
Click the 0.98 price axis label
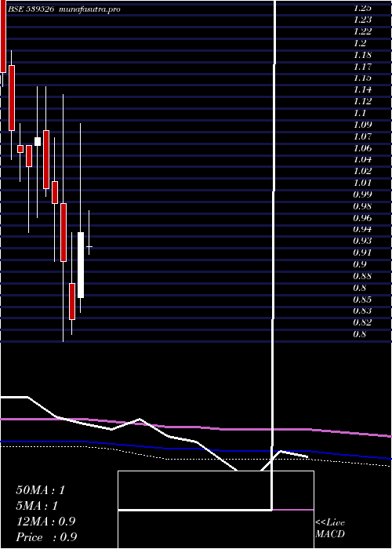coord(362,205)
